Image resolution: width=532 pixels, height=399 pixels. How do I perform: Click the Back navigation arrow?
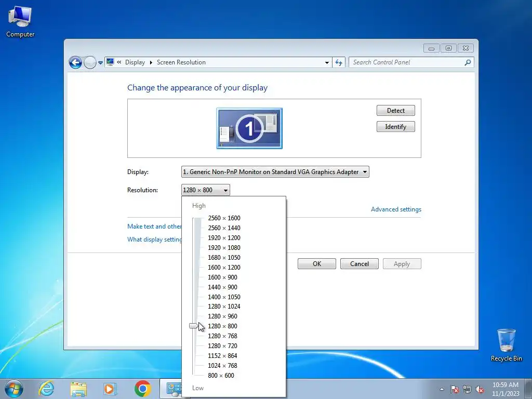(x=75, y=62)
